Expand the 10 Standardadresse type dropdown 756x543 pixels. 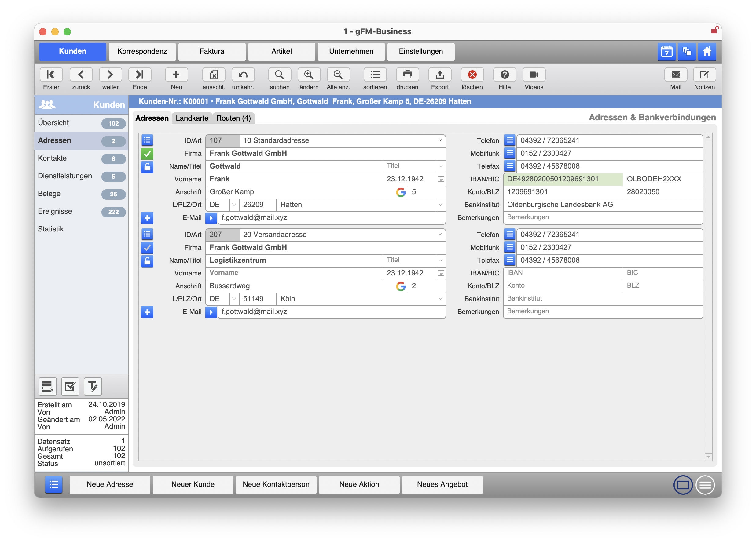pyautogui.click(x=440, y=140)
